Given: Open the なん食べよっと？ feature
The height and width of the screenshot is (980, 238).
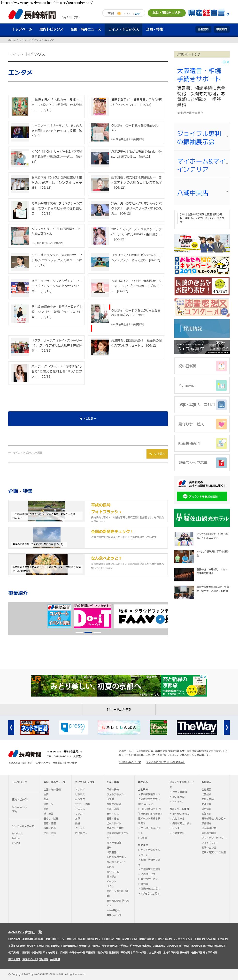Looking at the screenshot, I should tap(88, 564).
